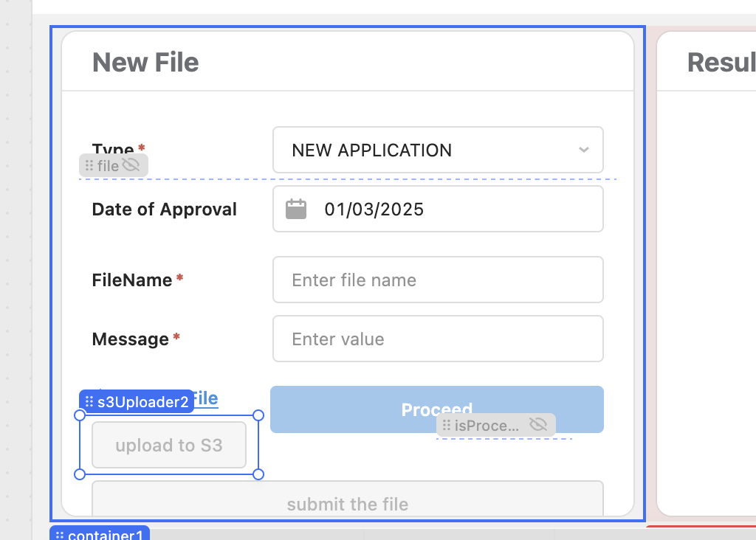Click the Proceed button
756x540 pixels.
[x=437, y=409]
